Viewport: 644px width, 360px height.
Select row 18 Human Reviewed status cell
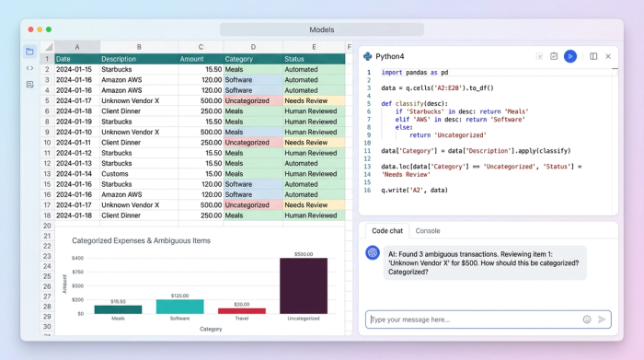314,215
